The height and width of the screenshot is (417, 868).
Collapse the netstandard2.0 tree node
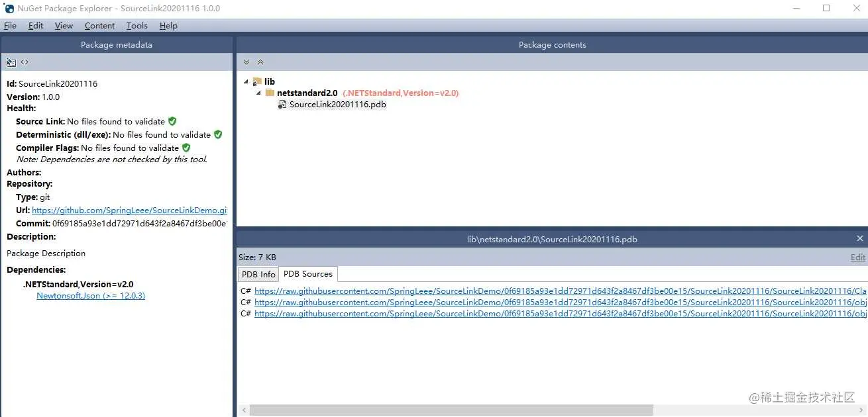click(259, 93)
